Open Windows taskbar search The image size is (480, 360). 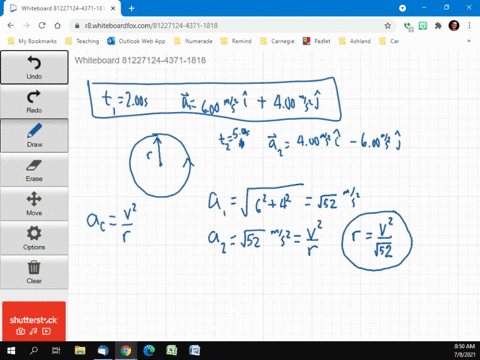[34, 351]
